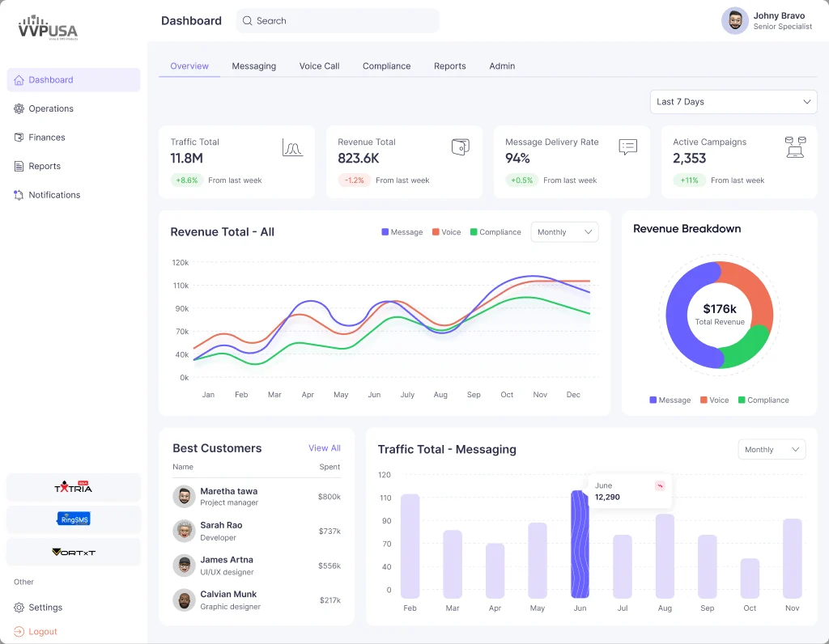Screen dimensions: 829x644
Task: Click the Logout link
Action: [x=43, y=631]
